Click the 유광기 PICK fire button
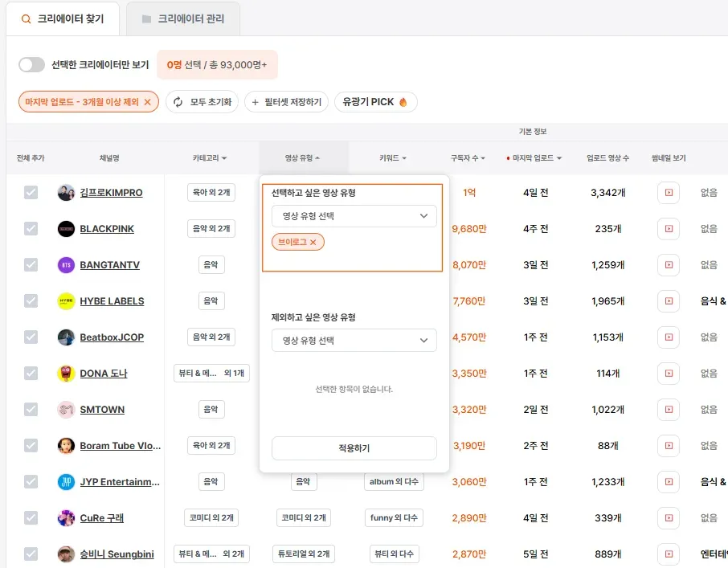The width and height of the screenshot is (728, 568). (375, 102)
